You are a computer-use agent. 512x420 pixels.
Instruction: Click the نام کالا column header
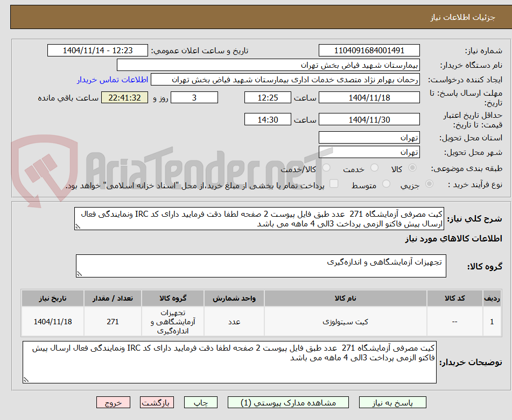pyautogui.click(x=345, y=298)
